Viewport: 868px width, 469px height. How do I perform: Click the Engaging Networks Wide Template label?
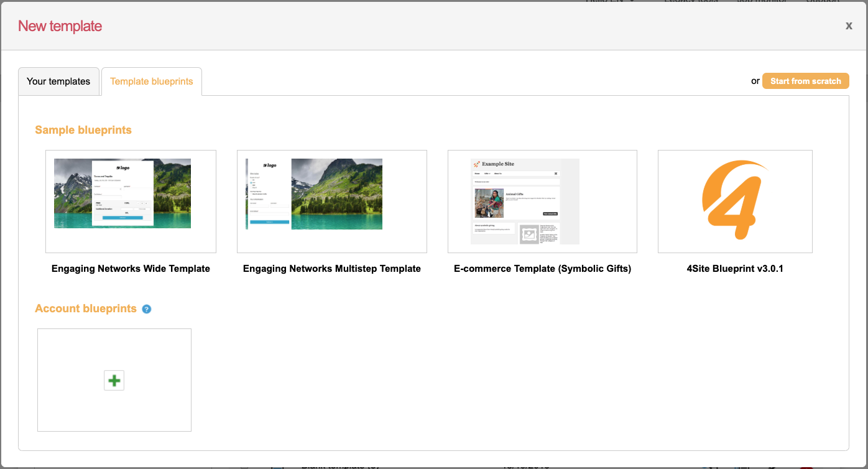coord(131,269)
